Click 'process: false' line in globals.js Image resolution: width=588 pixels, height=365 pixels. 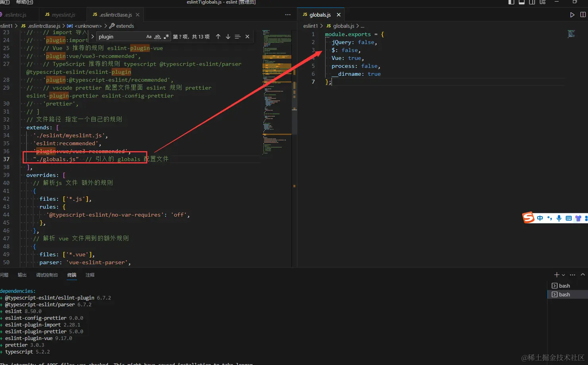pyautogui.click(x=356, y=66)
